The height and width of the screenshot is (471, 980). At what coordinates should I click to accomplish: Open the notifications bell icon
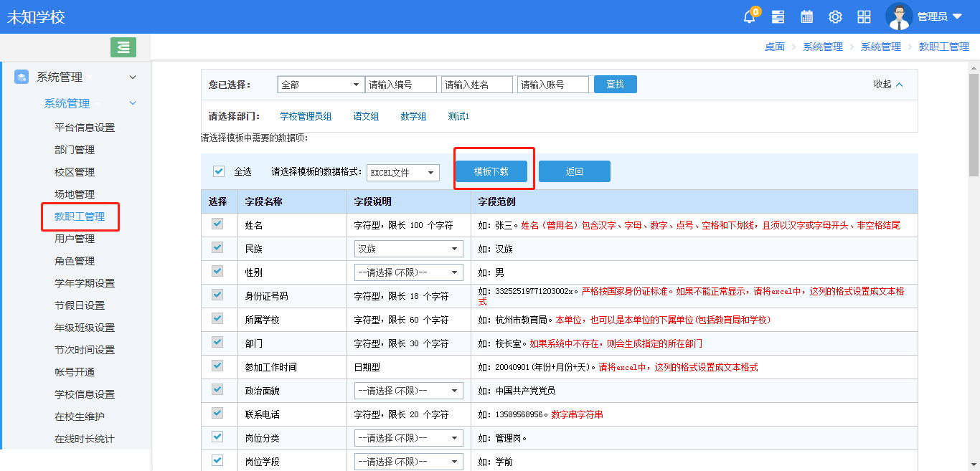pos(749,16)
